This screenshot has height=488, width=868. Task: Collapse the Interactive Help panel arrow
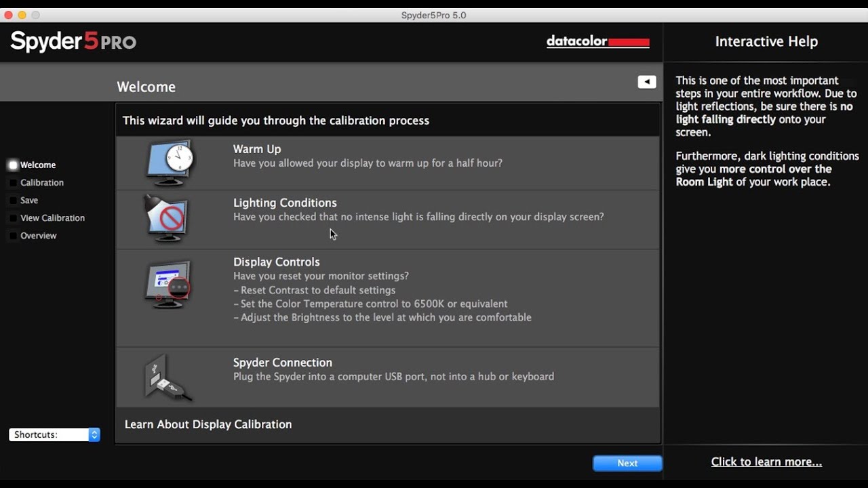pyautogui.click(x=647, y=82)
